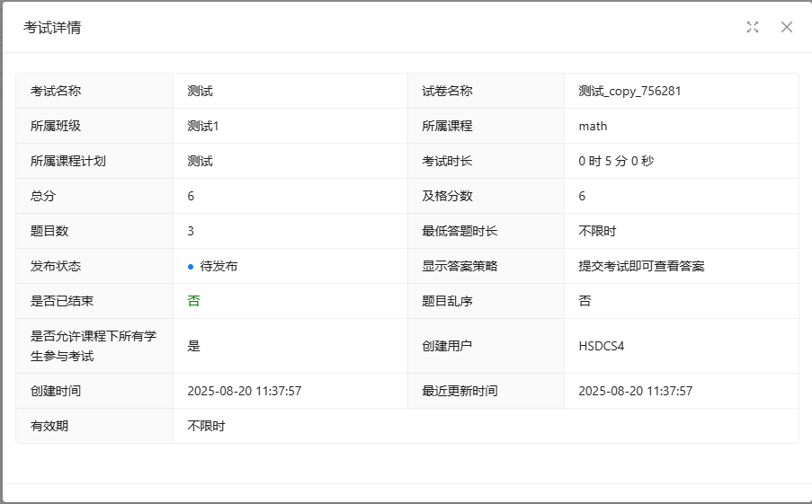Click the 最低答题时长 label
This screenshot has width=812, height=504.
[460, 231]
